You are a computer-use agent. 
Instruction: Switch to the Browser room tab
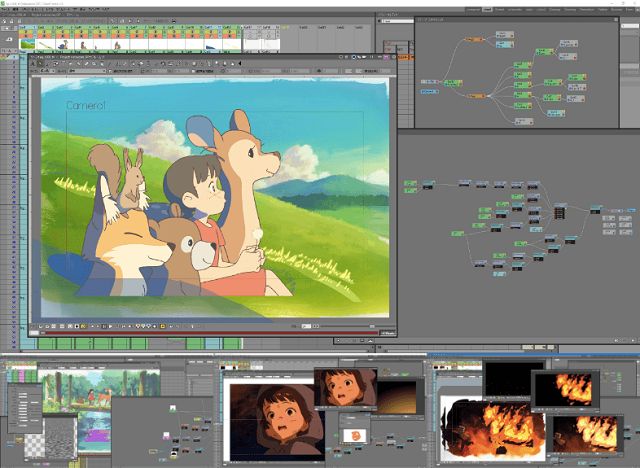coord(616,9)
